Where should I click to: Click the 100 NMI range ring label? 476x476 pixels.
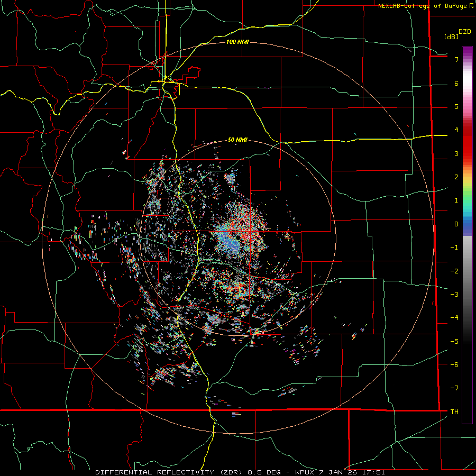click(x=237, y=42)
